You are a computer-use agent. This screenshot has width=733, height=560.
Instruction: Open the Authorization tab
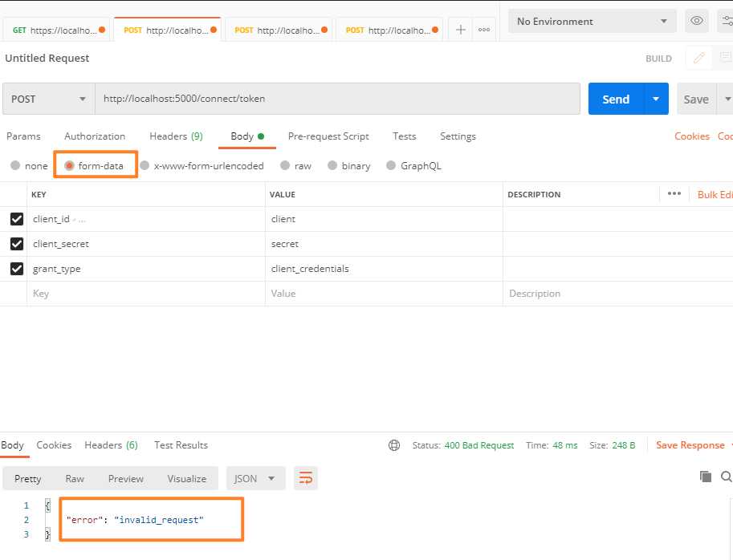pyautogui.click(x=95, y=136)
